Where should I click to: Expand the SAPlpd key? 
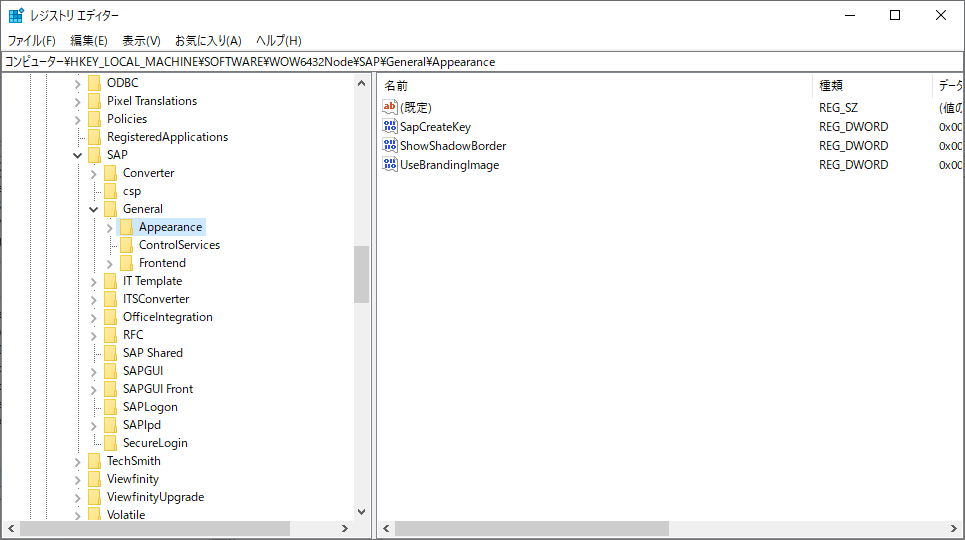(x=94, y=425)
